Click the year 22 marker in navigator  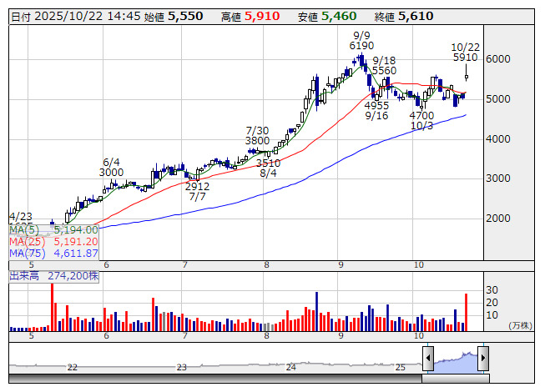click(72, 367)
